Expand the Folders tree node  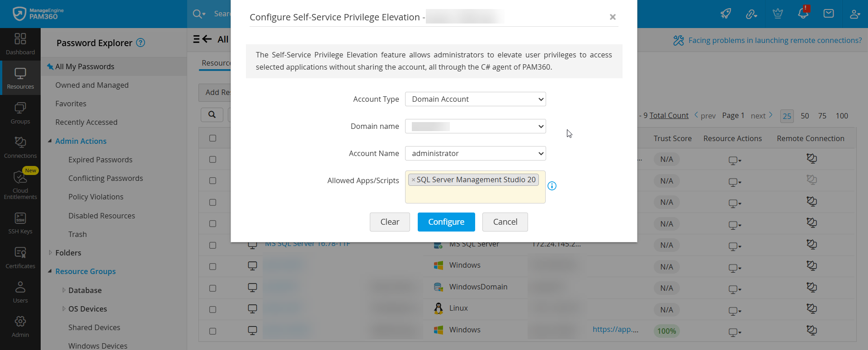point(50,253)
